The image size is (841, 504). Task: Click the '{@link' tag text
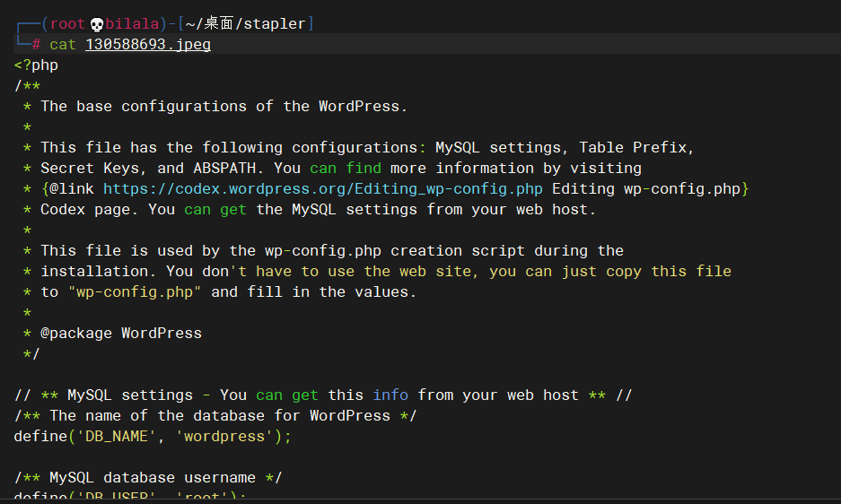click(x=67, y=188)
